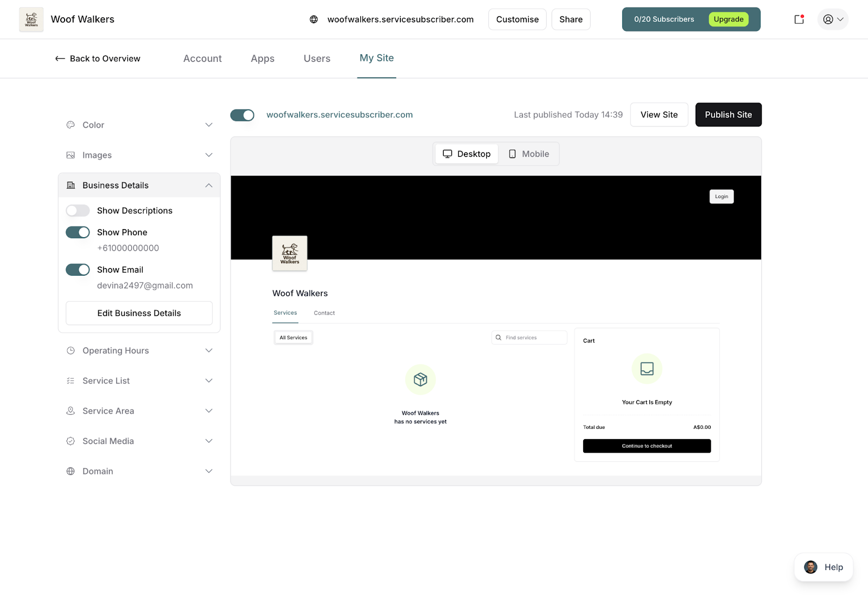Click the Find services search field
The width and height of the screenshot is (868, 596).
point(529,338)
